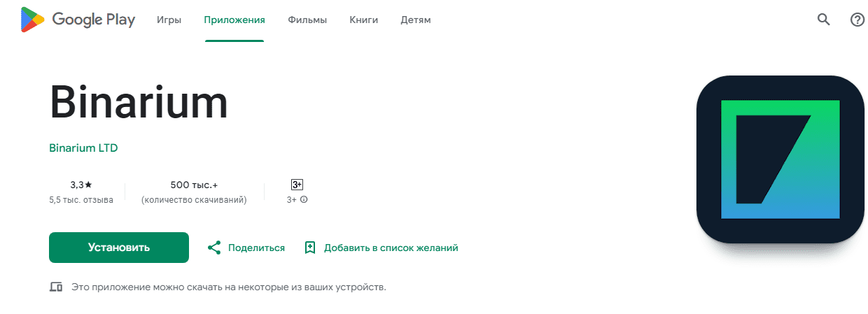Click the share icon next to Поделиться
The height and width of the screenshot is (314, 868).
(x=214, y=248)
